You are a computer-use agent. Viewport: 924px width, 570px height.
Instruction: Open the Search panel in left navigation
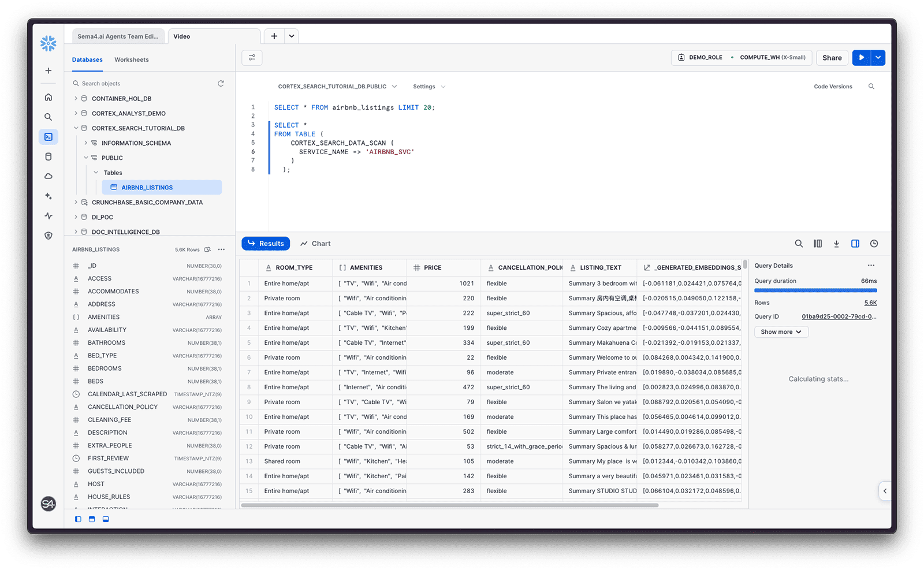click(48, 117)
